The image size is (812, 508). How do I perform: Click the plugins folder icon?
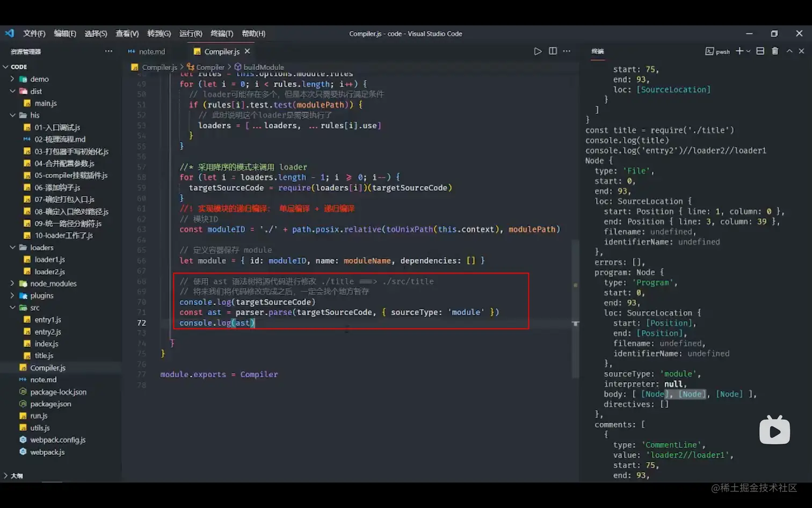(23, 296)
